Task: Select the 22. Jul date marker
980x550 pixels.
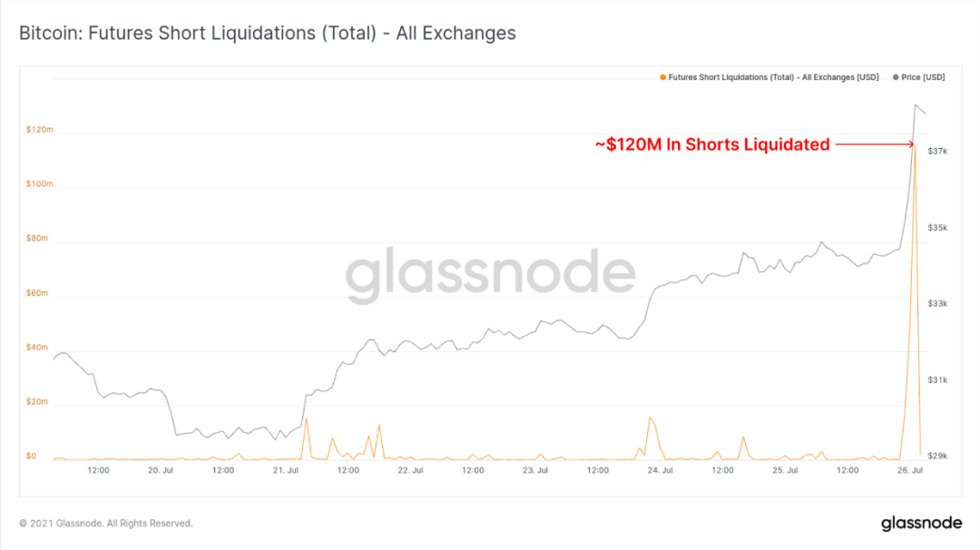Action: pyautogui.click(x=411, y=470)
